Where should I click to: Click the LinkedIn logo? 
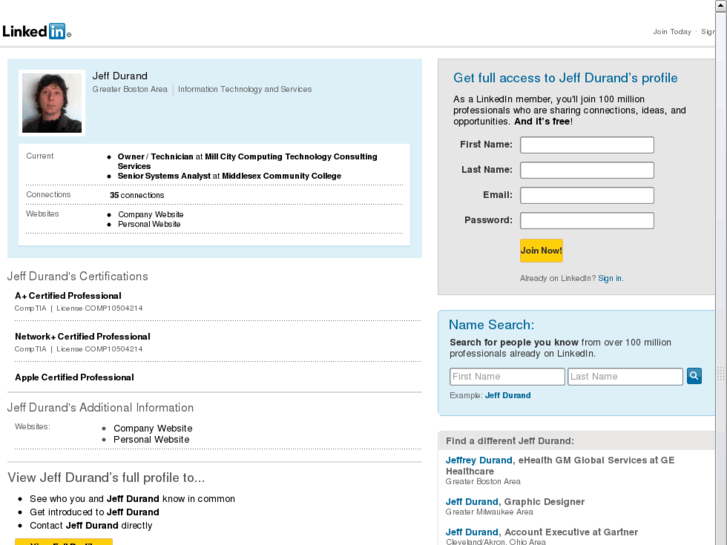coord(37,31)
